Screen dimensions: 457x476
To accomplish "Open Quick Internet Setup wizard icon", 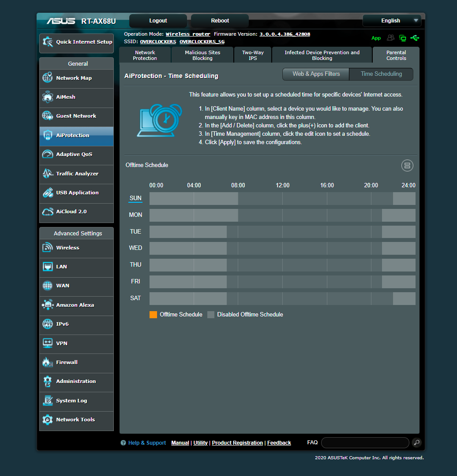I will (x=48, y=42).
